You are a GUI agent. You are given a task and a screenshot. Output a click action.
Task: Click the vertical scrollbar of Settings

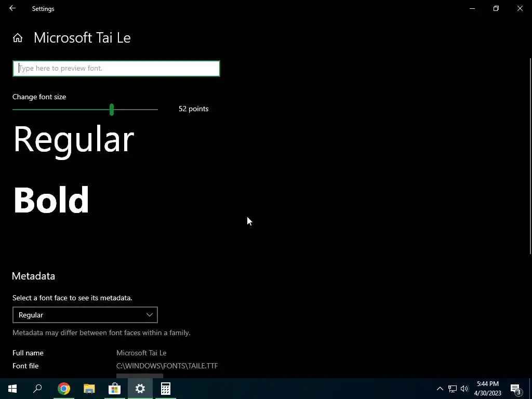(x=530, y=156)
